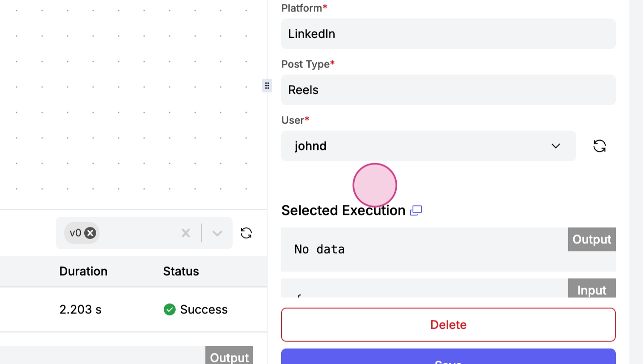Image resolution: width=643 pixels, height=364 pixels.
Task: Click the purple Save button
Action: point(448,358)
